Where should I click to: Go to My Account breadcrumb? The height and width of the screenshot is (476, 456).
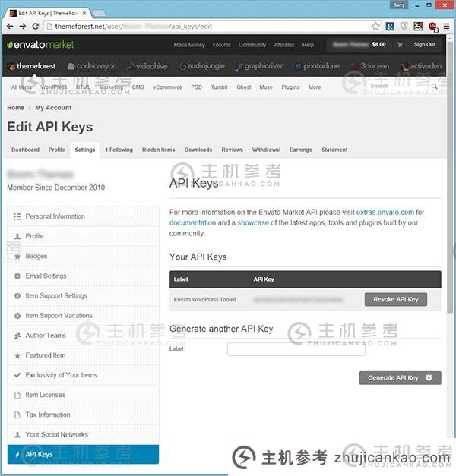53,108
